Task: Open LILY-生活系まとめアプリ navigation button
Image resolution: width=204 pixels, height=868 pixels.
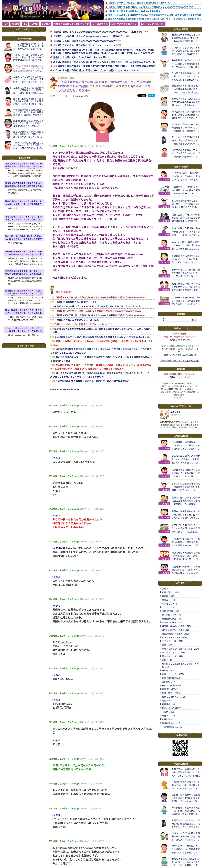Action: point(124,24)
